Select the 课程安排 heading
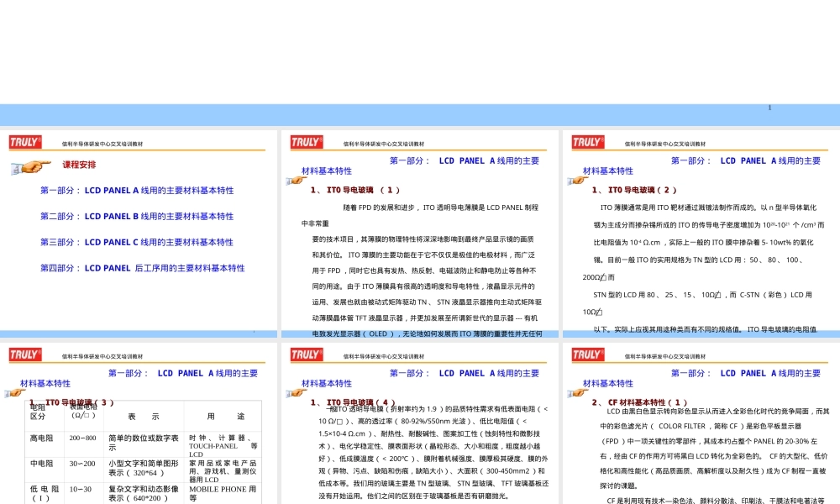 pos(79,165)
